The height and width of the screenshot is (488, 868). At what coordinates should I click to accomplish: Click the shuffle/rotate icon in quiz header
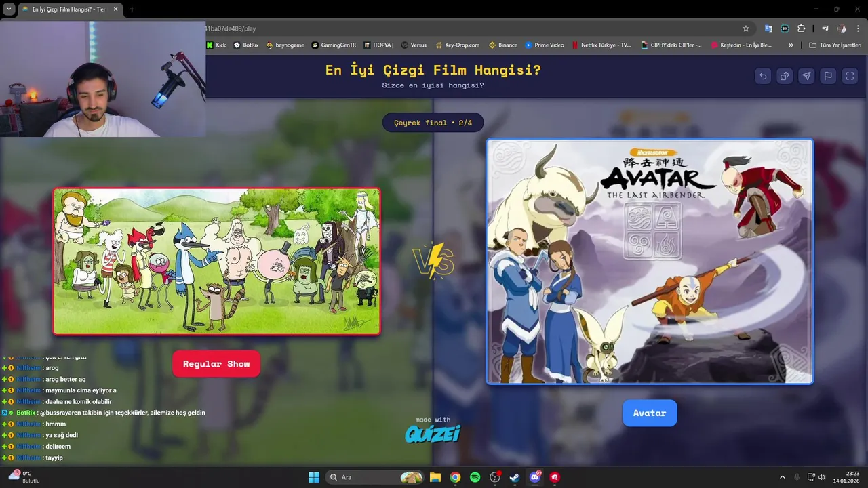tap(785, 76)
